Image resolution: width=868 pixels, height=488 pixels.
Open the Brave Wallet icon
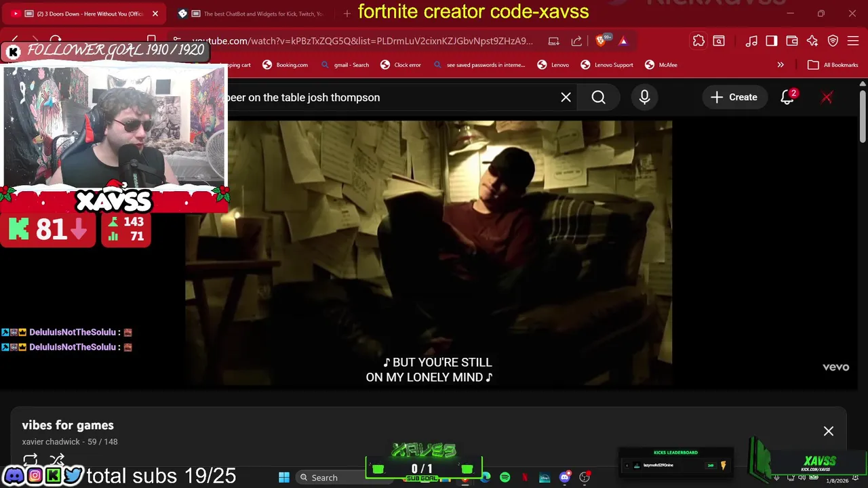(792, 41)
